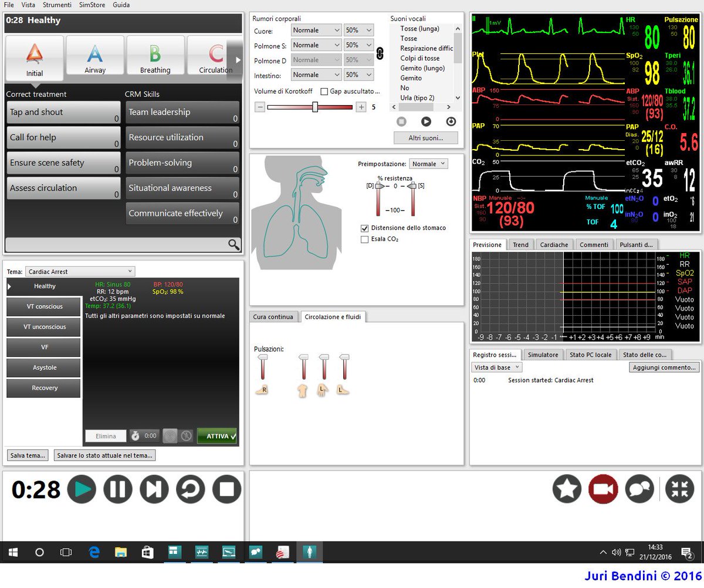Open the Cuore sound dropdown
This screenshot has height=588, width=704.
[316, 30]
